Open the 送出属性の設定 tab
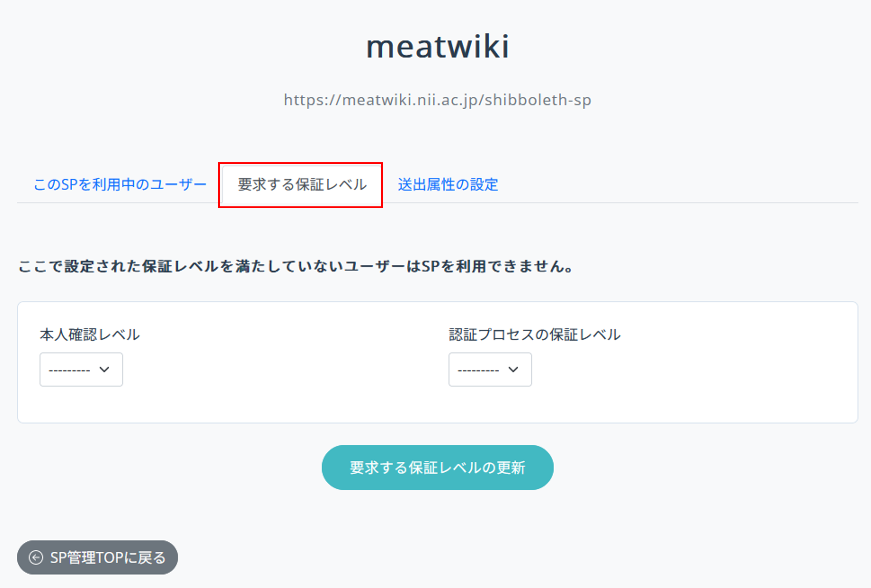 pyautogui.click(x=448, y=185)
